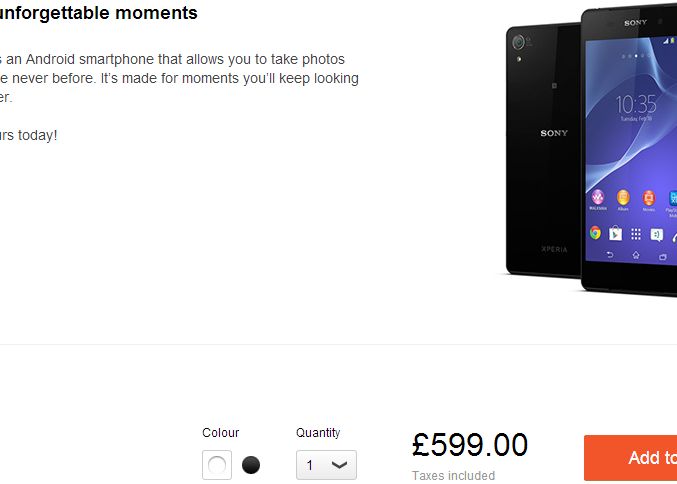Open the Quantity dropdown

pyautogui.click(x=326, y=465)
